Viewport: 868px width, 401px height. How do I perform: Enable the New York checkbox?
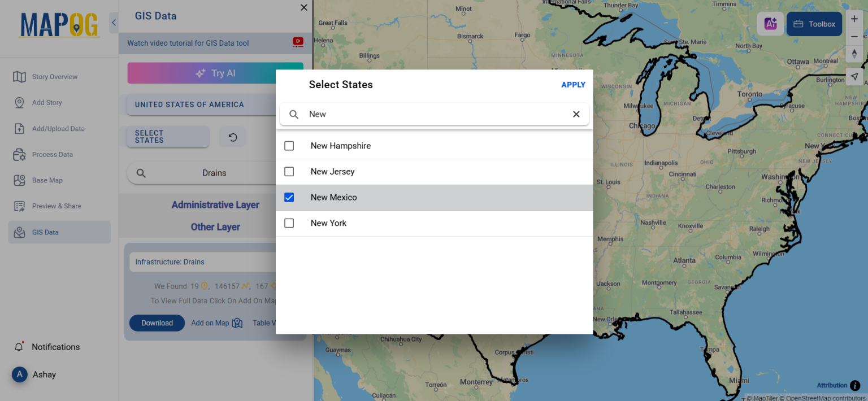pos(289,223)
